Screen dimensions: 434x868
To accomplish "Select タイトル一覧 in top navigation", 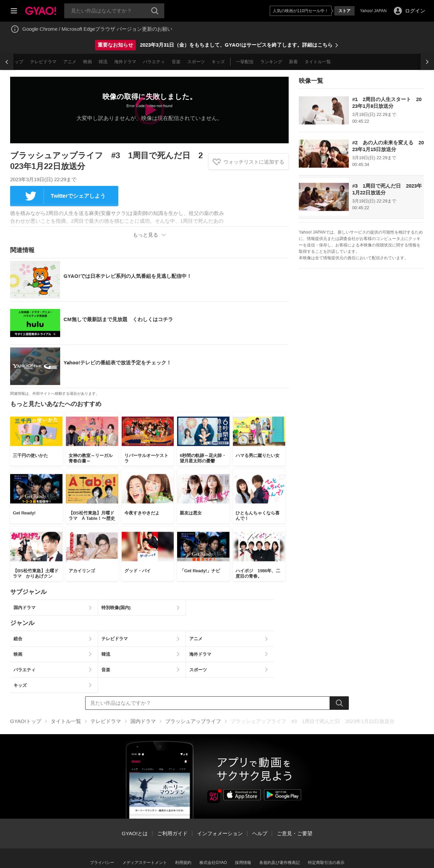I will click(318, 62).
